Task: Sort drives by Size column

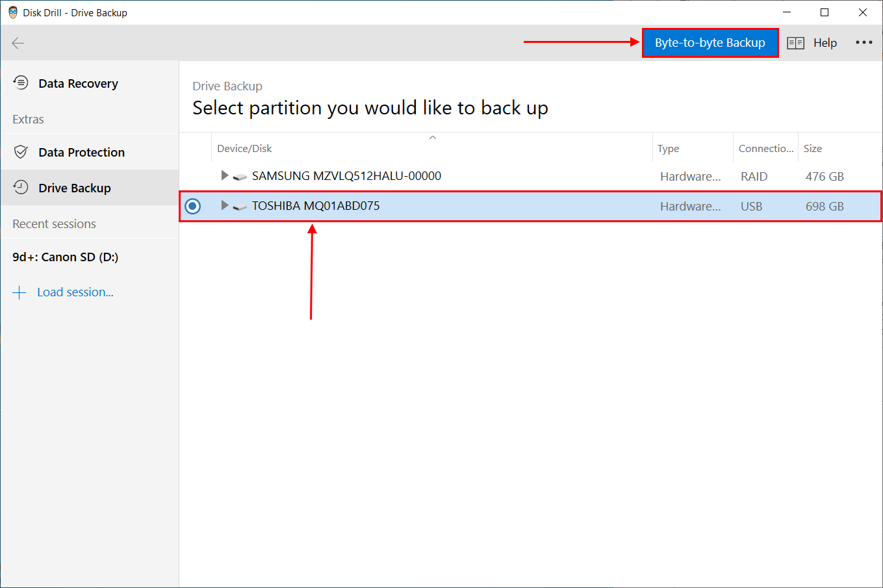Action: [x=812, y=149]
